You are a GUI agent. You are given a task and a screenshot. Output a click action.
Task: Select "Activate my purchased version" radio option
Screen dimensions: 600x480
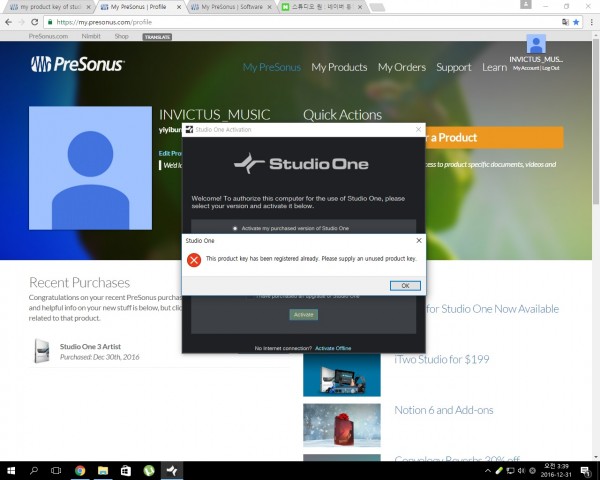pyautogui.click(x=236, y=228)
